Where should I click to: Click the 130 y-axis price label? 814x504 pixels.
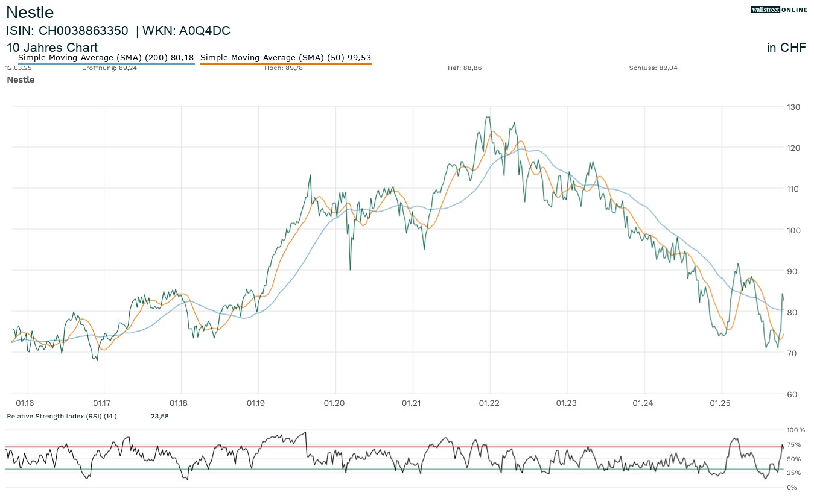point(793,107)
